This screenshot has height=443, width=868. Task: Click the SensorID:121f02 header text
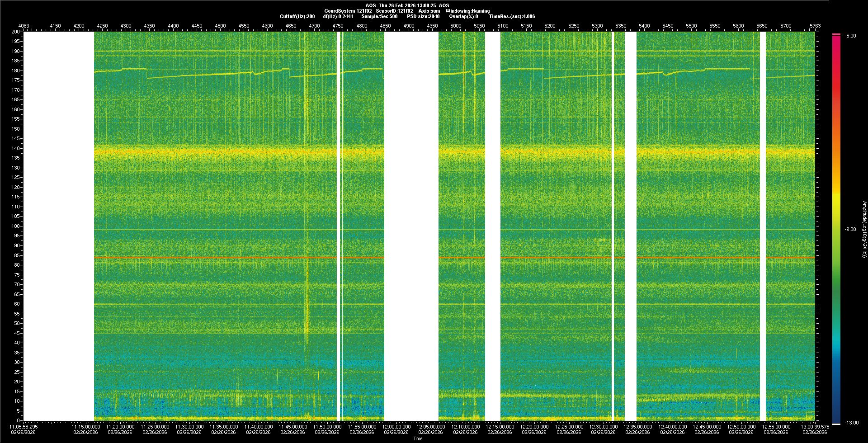[x=394, y=11]
